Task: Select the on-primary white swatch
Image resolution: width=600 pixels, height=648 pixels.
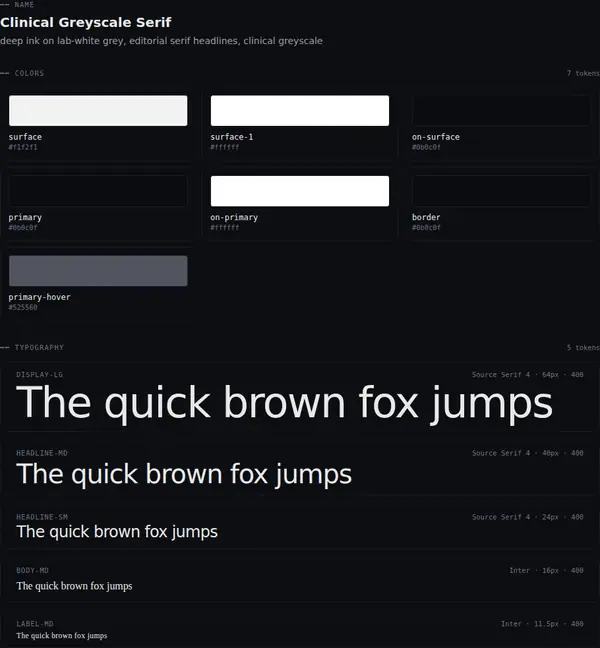Action: point(300,191)
